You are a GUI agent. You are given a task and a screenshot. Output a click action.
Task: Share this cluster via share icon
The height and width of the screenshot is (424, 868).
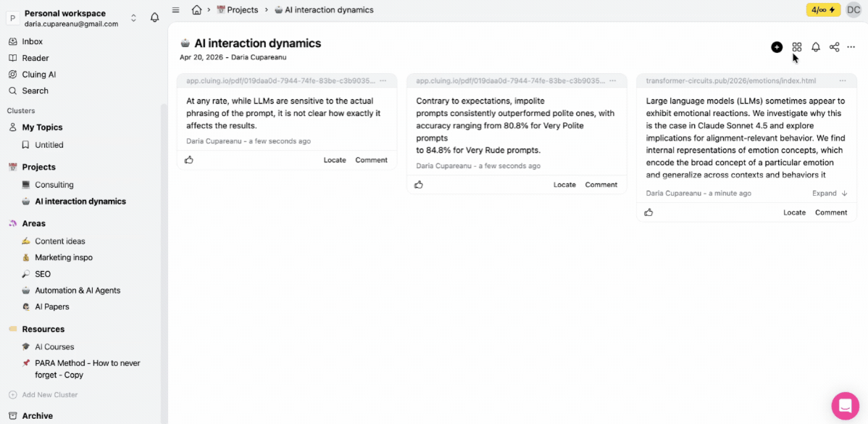coord(834,47)
